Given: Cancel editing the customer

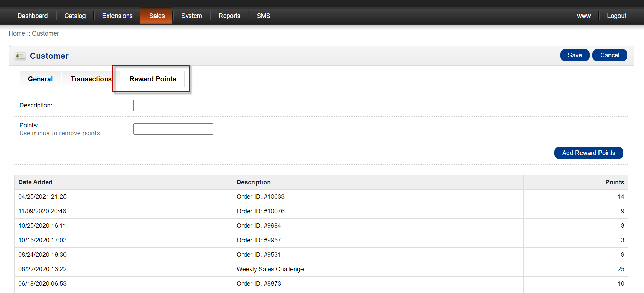Looking at the screenshot, I should 610,55.
